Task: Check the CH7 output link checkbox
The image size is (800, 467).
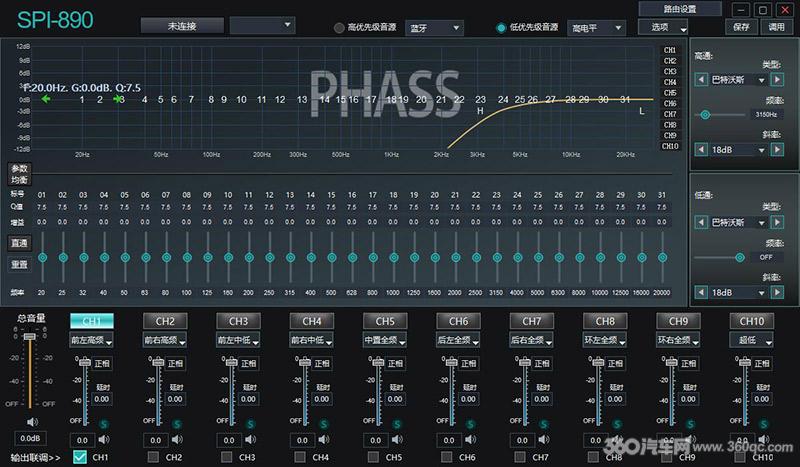Action: tap(520, 457)
